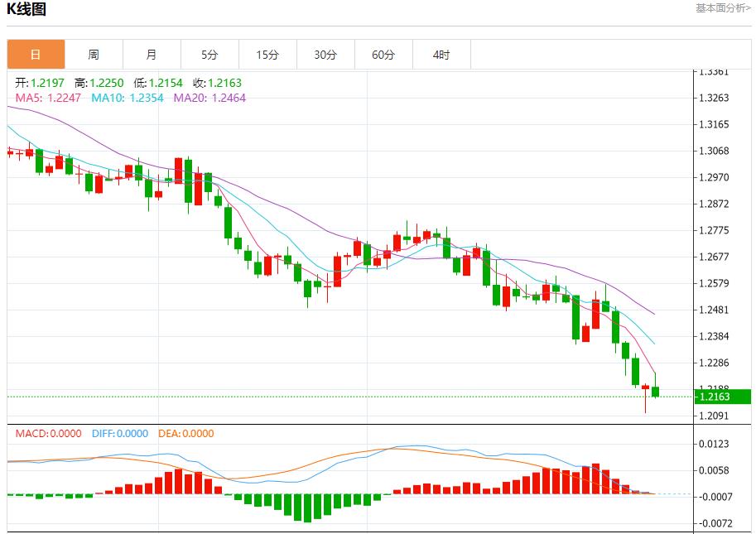This screenshot has height=534, width=756.
Task: Open the 5分 interval tab
Action: click(209, 55)
